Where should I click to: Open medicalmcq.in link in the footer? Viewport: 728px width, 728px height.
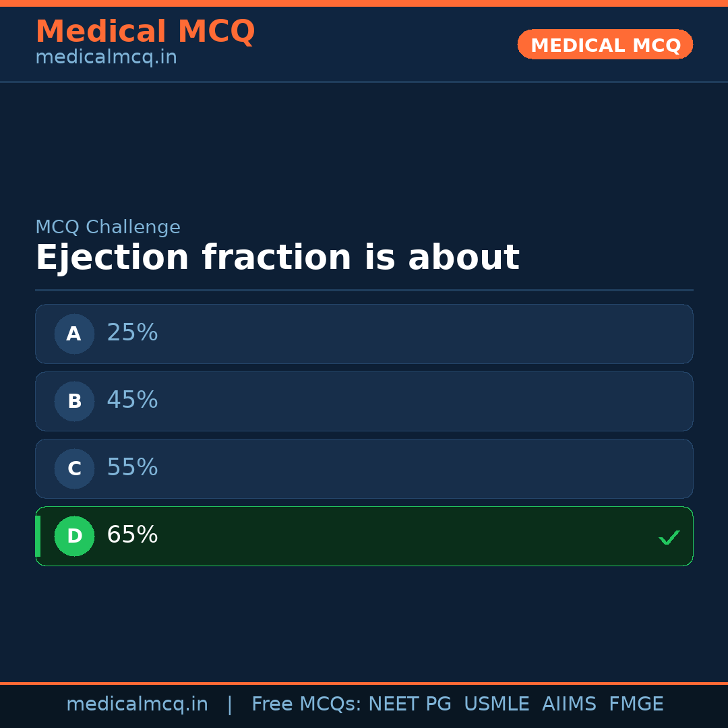point(137,704)
